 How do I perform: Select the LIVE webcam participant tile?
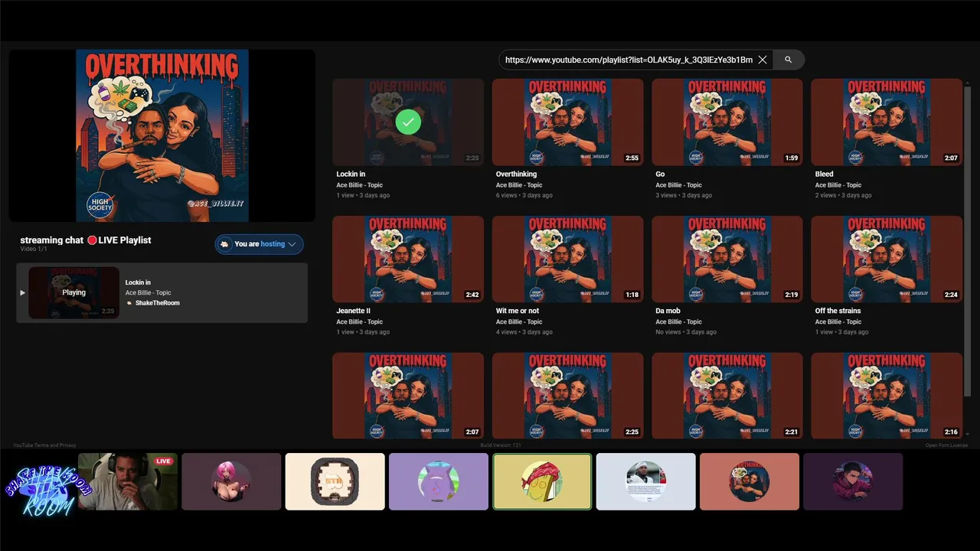coord(128,481)
